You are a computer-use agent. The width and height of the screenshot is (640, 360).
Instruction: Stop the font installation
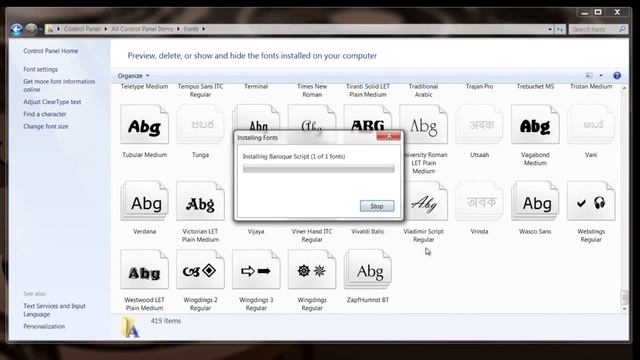[377, 206]
